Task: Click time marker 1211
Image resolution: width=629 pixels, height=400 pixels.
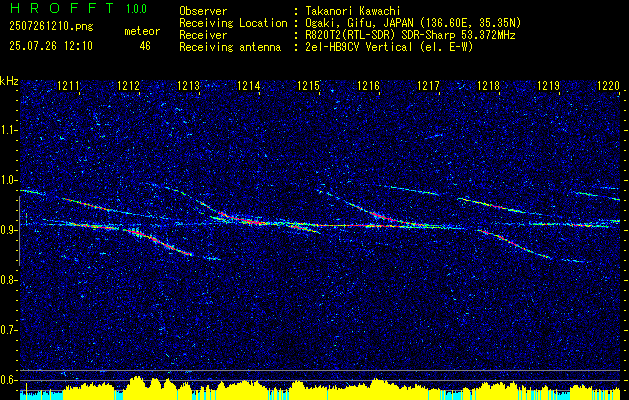Action: pyautogui.click(x=69, y=85)
